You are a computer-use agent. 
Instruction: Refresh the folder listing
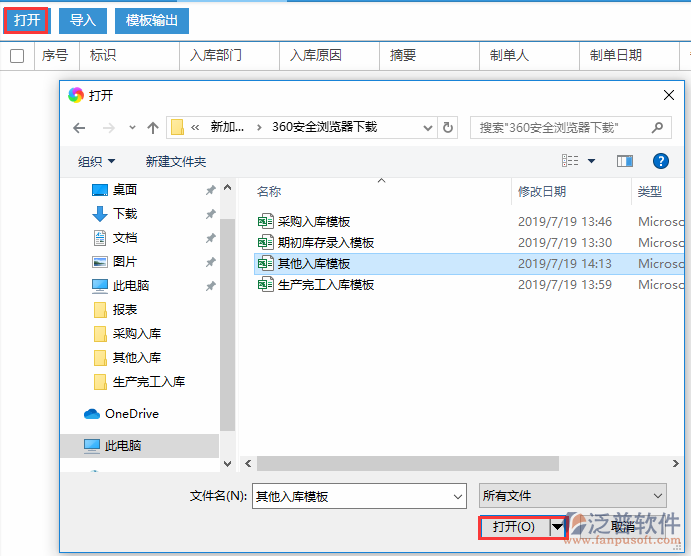click(448, 128)
